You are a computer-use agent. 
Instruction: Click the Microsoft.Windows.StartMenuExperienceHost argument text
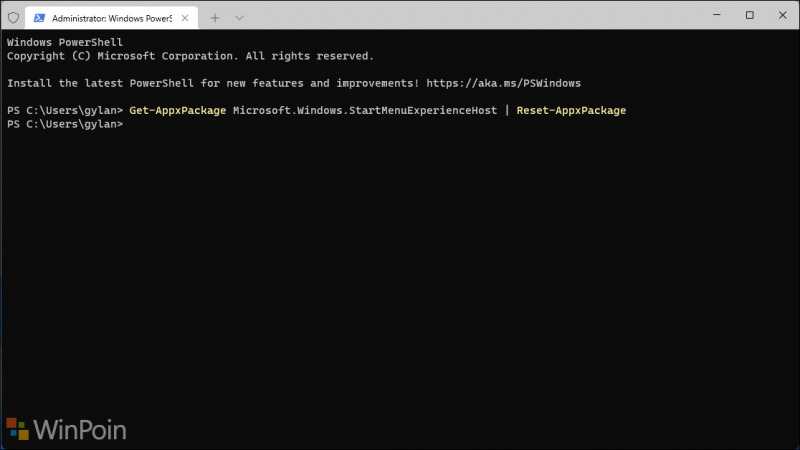tap(365, 111)
